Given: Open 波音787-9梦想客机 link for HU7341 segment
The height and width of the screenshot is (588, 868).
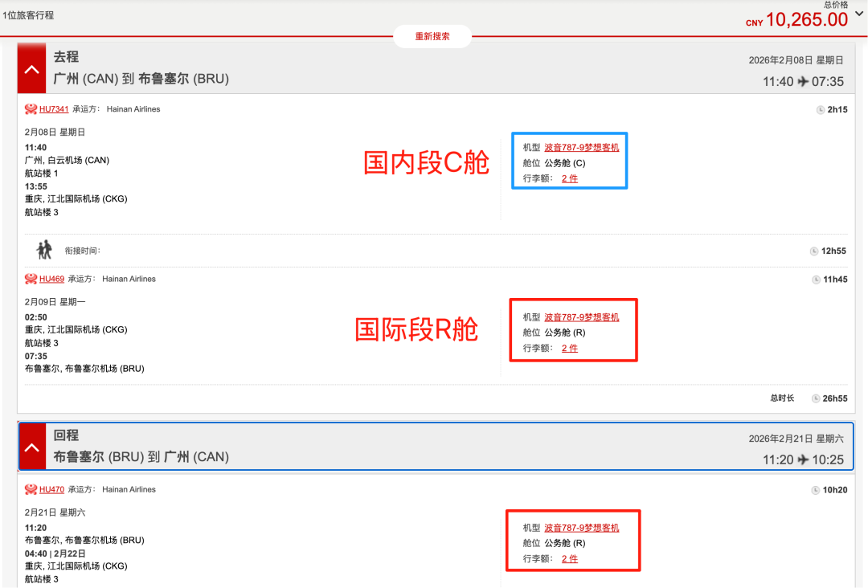Looking at the screenshot, I should click(581, 147).
